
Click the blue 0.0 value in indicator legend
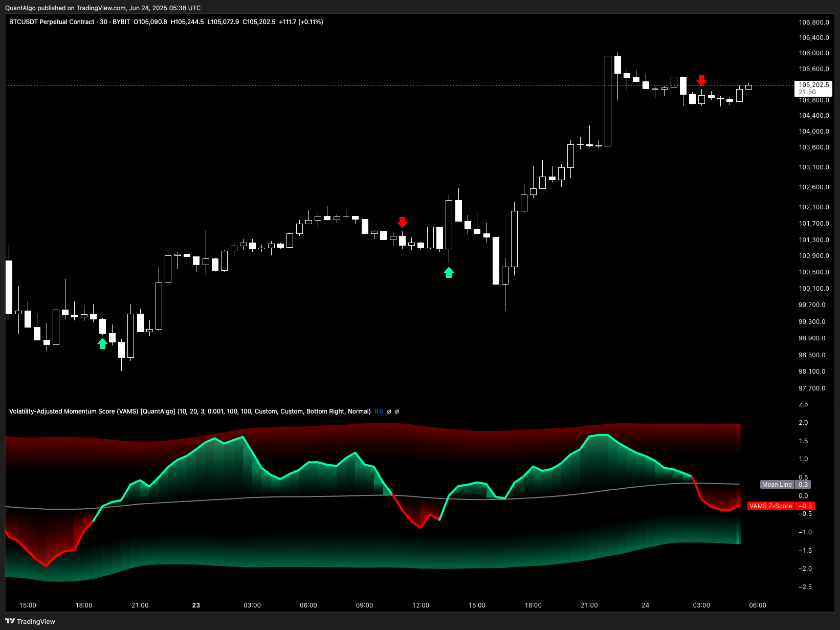379,411
